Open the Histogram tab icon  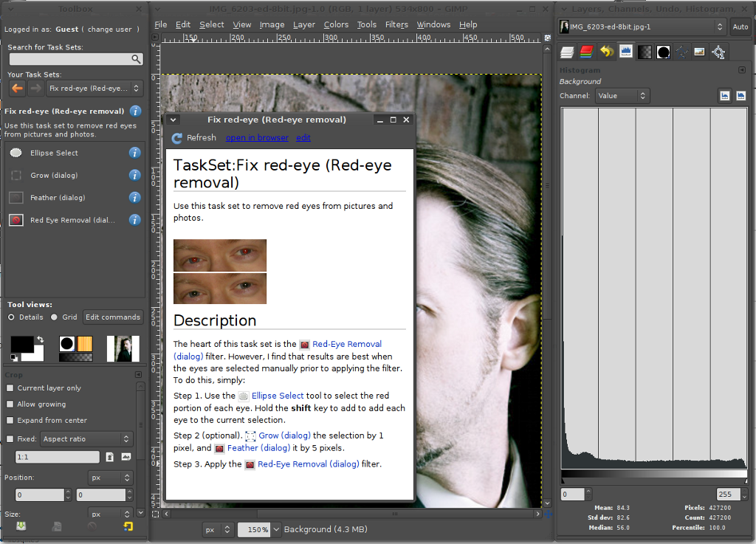click(626, 52)
